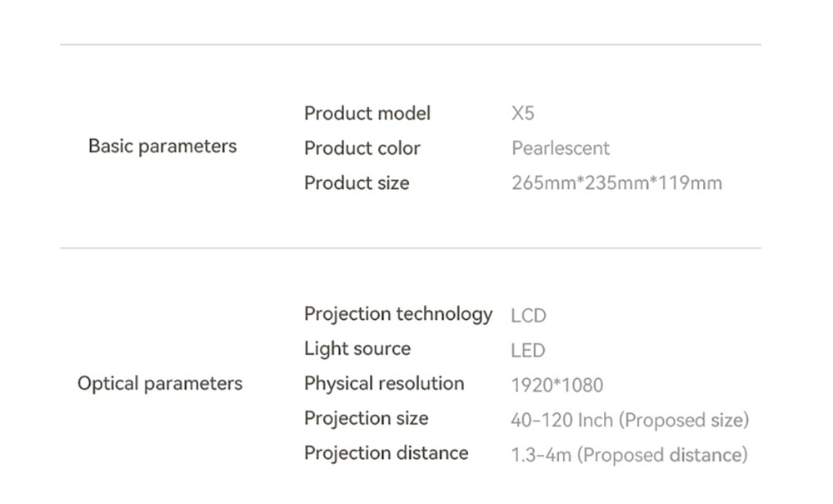Screen dimensions: 833x504
Task: Click the LCD technology value
Action: [x=528, y=316]
